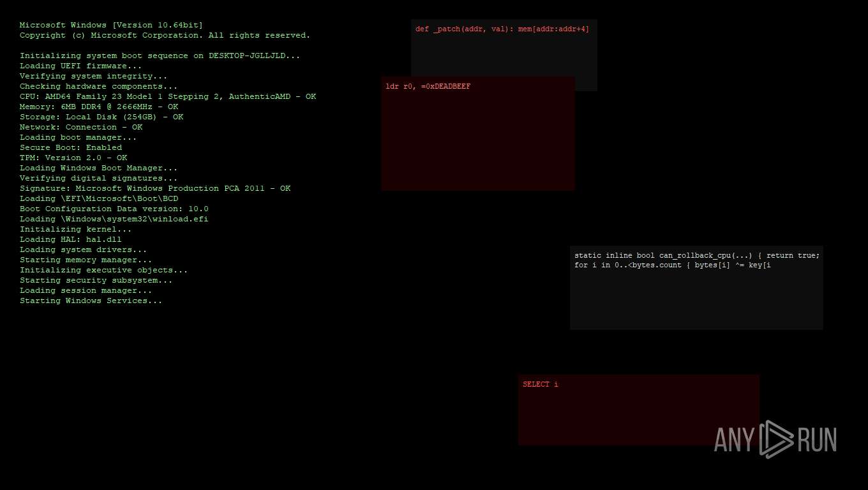This screenshot has height=490, width=868.
Task: Click the red "def _patch(addr, val)" code line
Action: [x=502, y=29]
